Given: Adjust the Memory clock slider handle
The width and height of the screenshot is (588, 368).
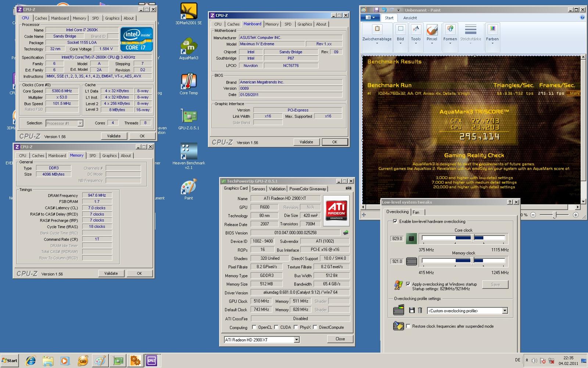Looking at the screenshot, I should point(473,261).
